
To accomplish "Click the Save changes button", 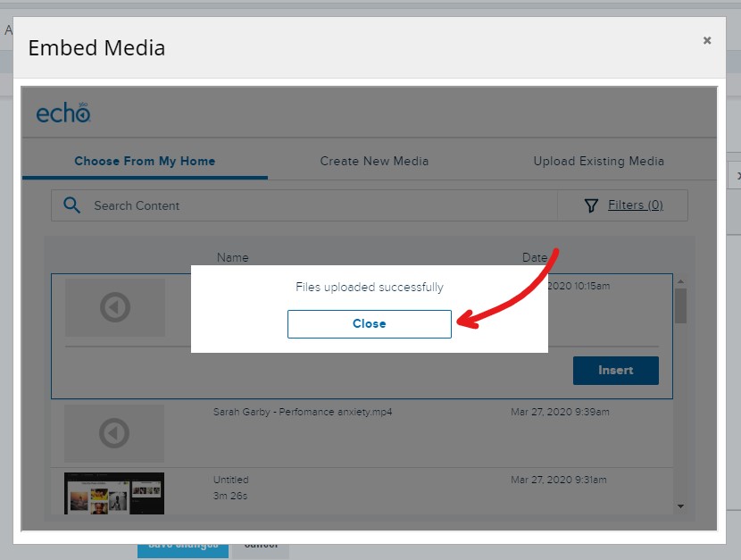I will coord(183,546).
